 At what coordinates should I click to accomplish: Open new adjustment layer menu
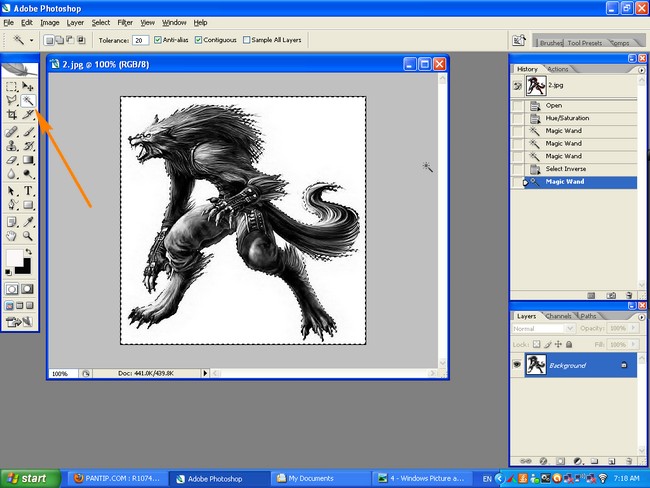(578, 461)
